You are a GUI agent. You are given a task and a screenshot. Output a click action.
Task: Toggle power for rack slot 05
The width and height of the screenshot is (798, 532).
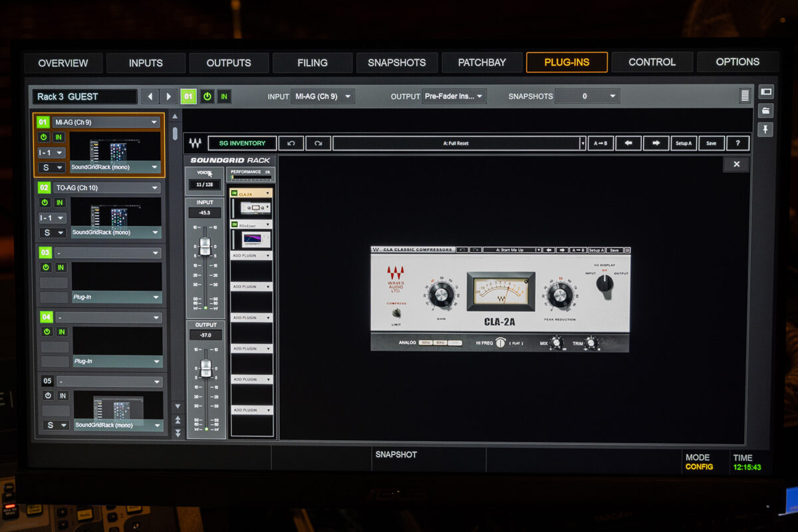pos(48,395)
